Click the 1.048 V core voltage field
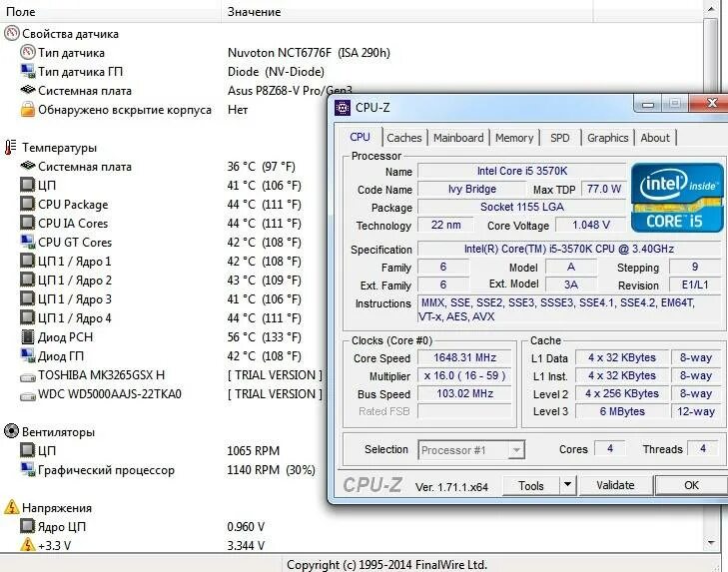The height and width of the screenshot is (572, 728). (591, 226)
